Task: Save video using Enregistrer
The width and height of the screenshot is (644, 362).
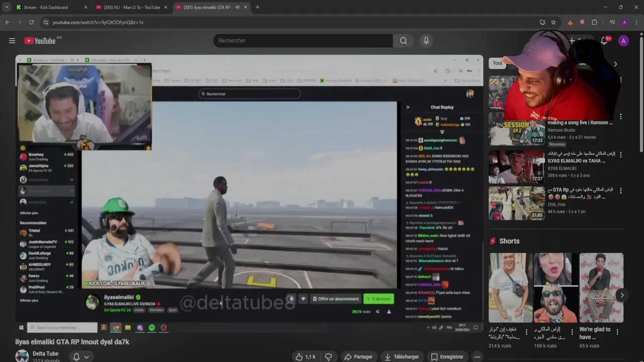Action: [x=447, y=356]
